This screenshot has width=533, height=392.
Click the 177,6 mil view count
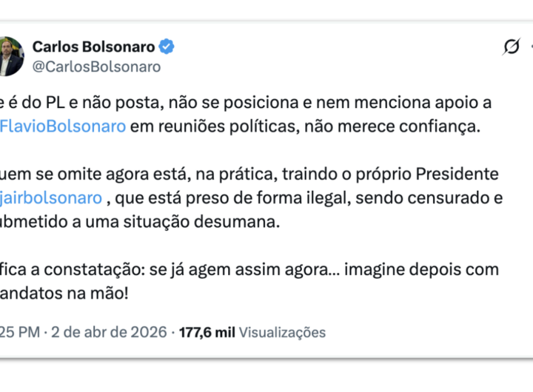pos(207,332)
